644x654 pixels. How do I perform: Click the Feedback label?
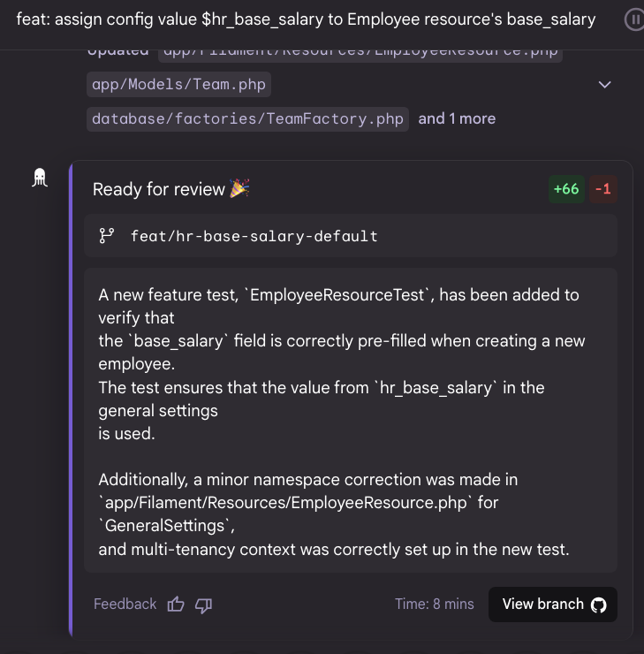coord(125,605)
